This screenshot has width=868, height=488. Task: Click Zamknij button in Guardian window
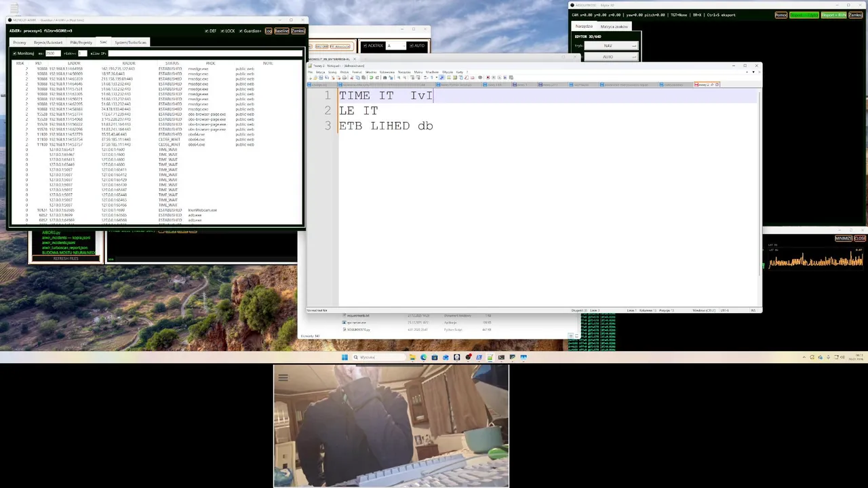pos(298,30)
